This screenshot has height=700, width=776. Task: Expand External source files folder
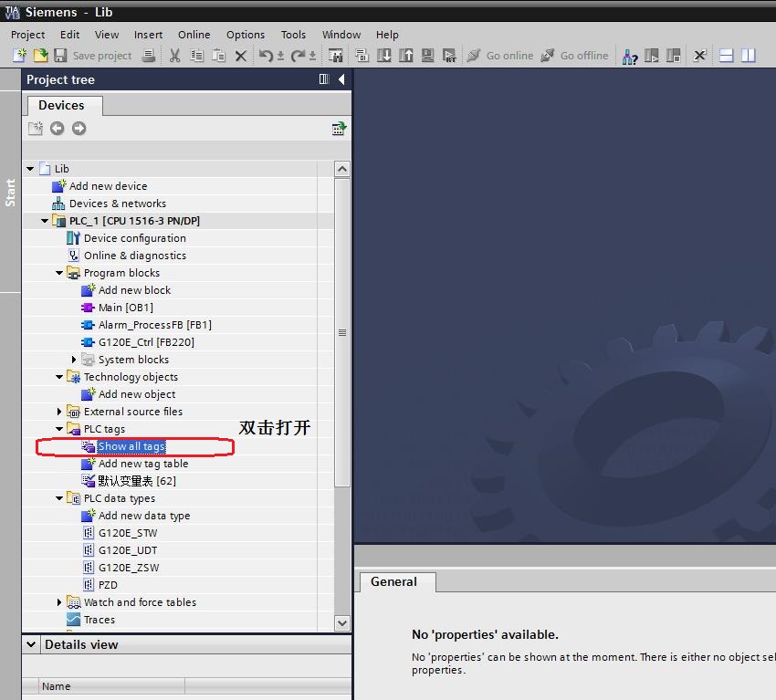point(59,412)
